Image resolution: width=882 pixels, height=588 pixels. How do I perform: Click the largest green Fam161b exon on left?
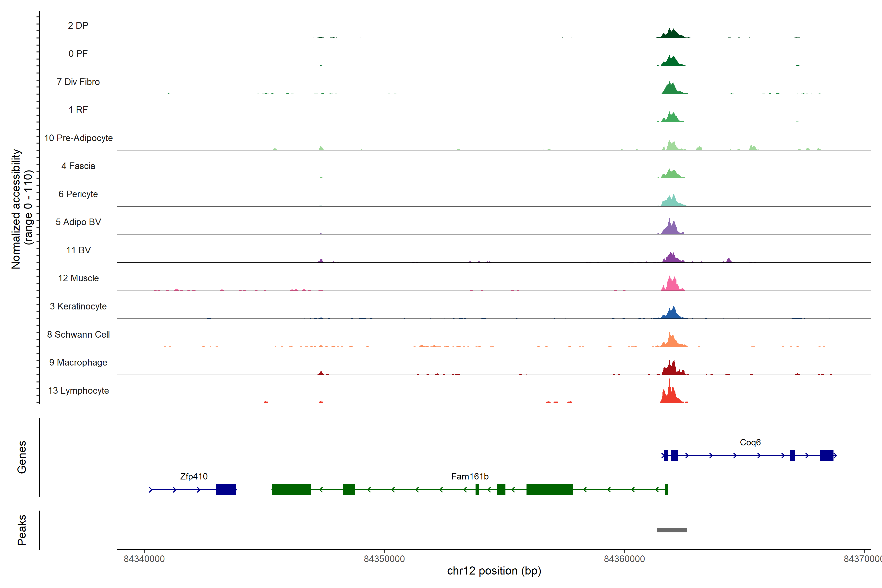click(291, 489)
